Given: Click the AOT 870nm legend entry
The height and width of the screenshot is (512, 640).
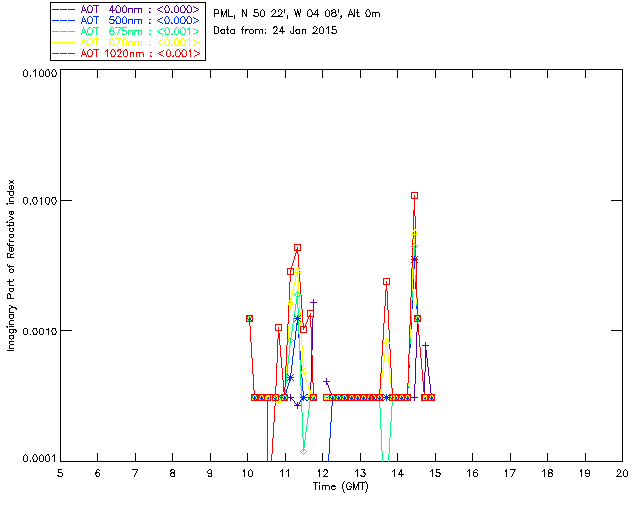Looking at the screenshot, I should 127,42.
